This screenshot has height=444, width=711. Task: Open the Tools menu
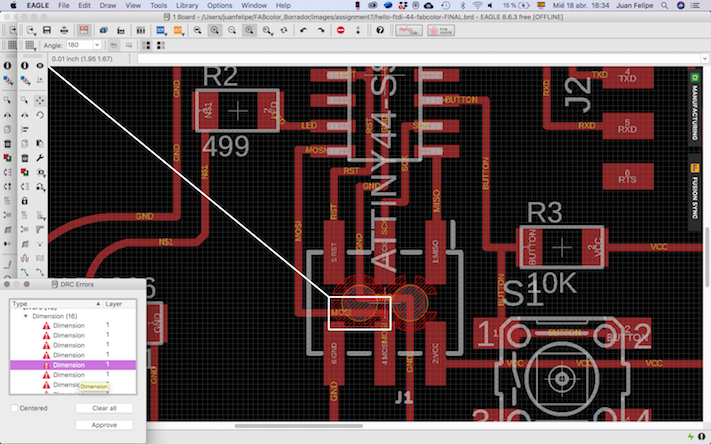click(158, 5)
